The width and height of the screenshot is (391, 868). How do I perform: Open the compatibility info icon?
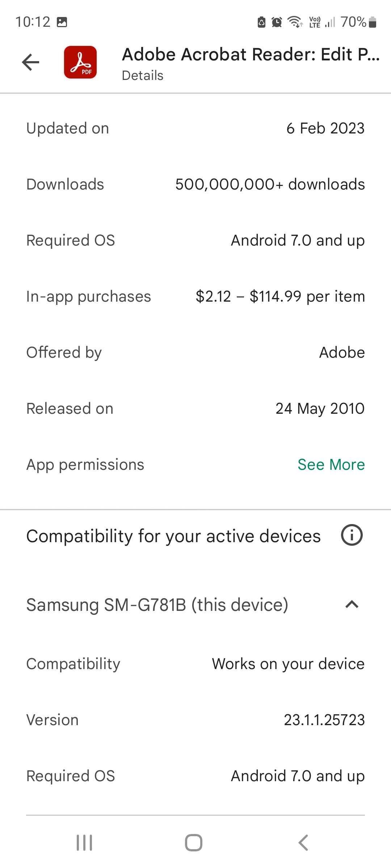click(352, 535)
